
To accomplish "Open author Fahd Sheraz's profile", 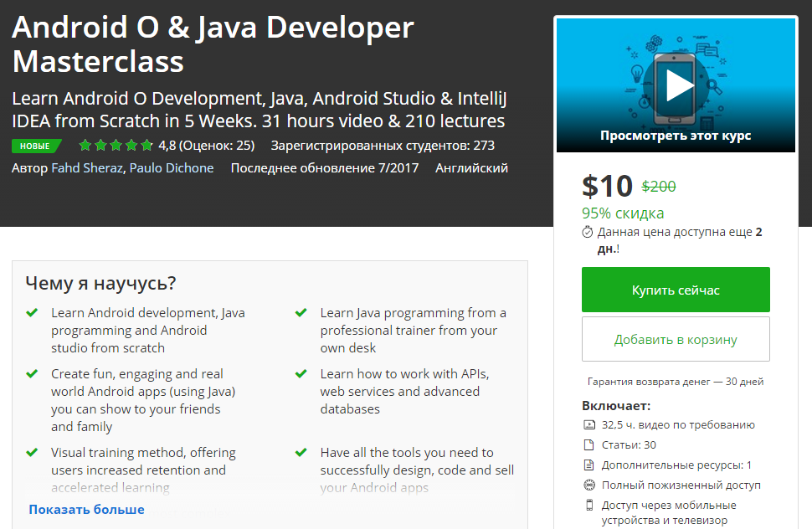I will pyautogui.click(x=87, y=168).
